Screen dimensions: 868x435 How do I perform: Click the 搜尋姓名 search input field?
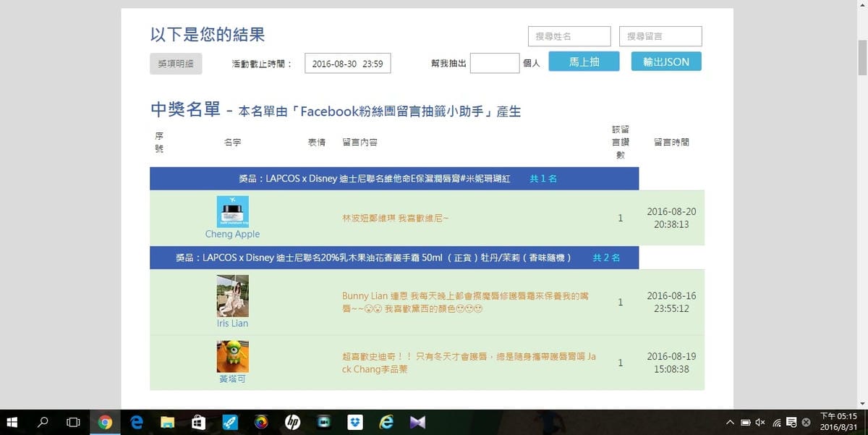569,35
